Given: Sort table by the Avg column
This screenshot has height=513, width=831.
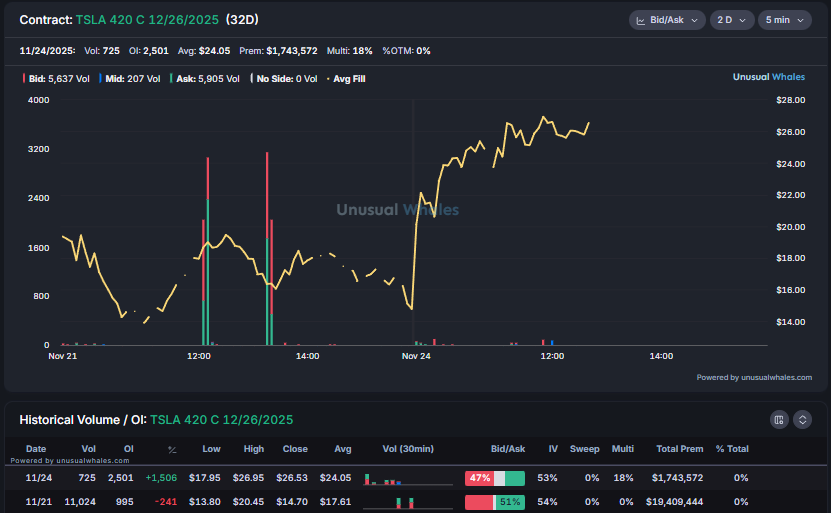Looking at the screenshot, I should [x=342, y=449].
